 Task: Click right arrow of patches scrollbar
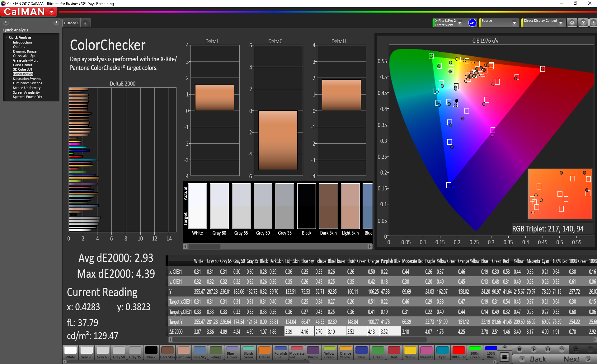(x=369, y=246)
